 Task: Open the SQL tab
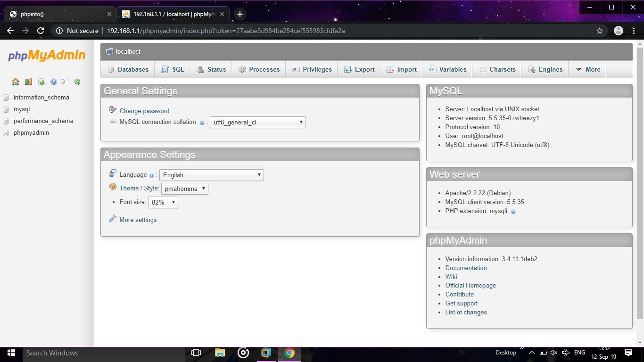pos(173,69)
